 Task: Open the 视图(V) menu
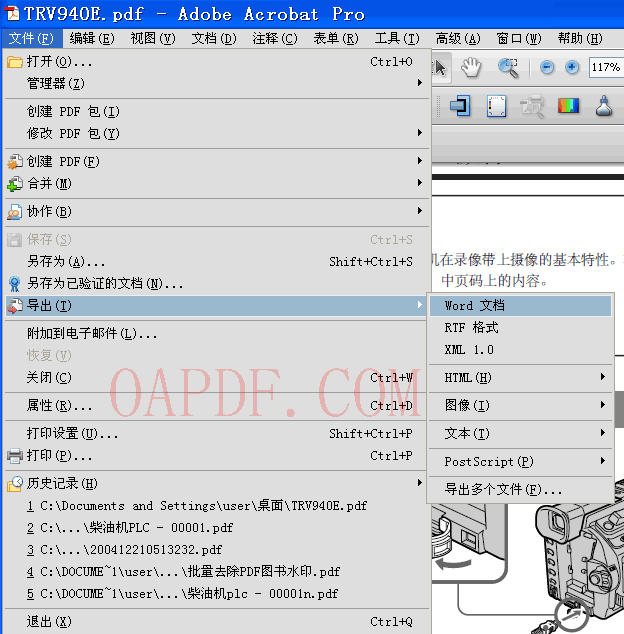point(153,38)
